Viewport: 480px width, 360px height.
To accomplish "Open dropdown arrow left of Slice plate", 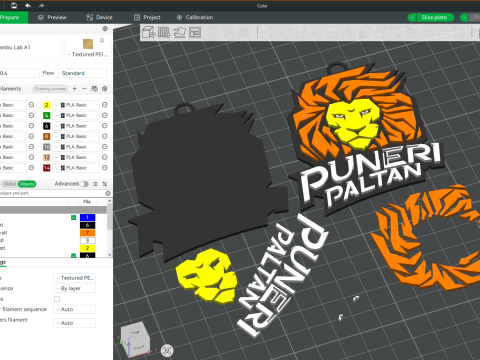I will [412, 17].
